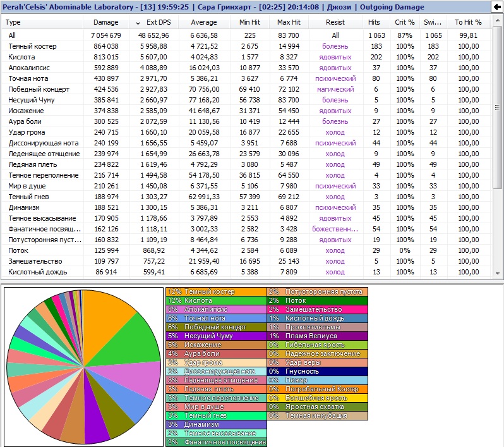Select the Победный концерт row

(x=246, y=89)
